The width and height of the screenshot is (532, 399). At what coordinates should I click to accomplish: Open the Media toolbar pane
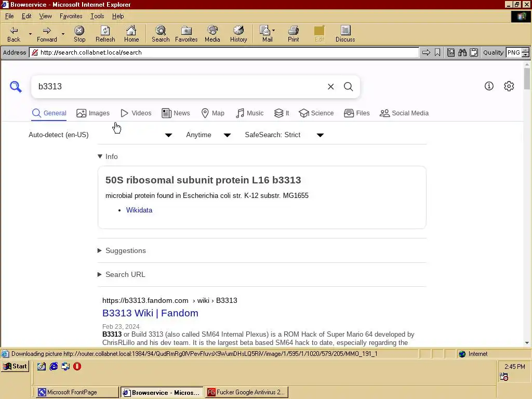coord(212,34)
